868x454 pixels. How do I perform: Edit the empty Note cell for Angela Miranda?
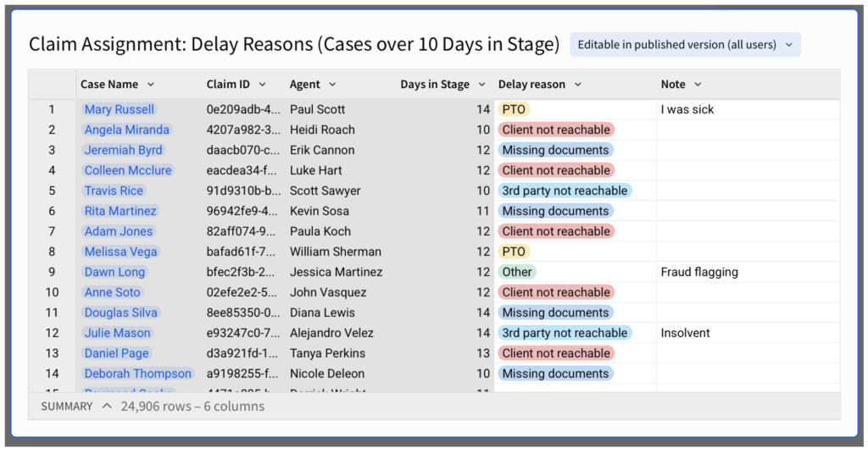click(748, 130)
